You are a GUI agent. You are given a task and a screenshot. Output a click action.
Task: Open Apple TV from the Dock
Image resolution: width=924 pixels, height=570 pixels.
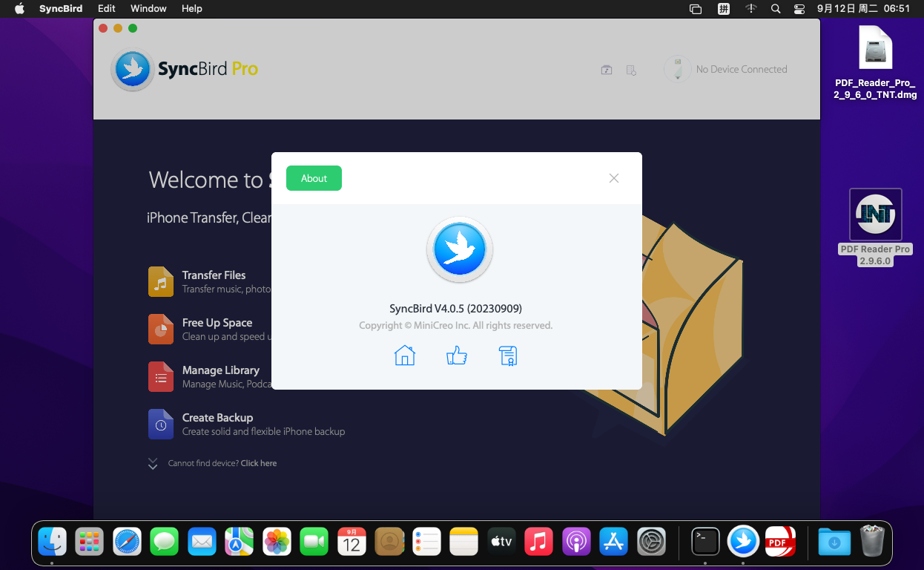pos(502,542)
